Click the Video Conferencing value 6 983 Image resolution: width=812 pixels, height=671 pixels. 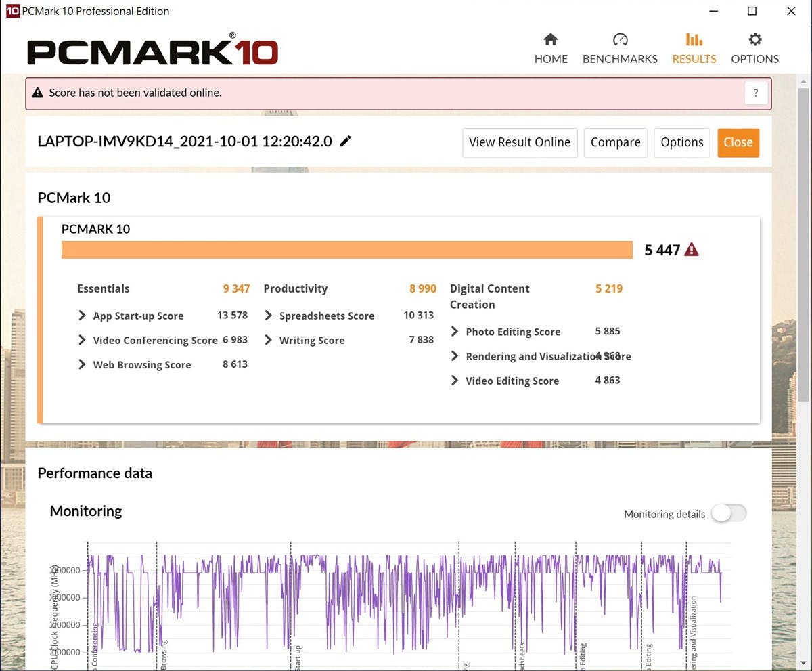[x=235, y=339]
